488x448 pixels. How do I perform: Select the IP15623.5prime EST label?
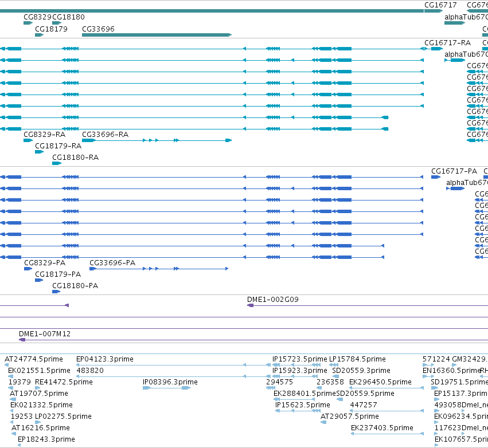point(303,405)
